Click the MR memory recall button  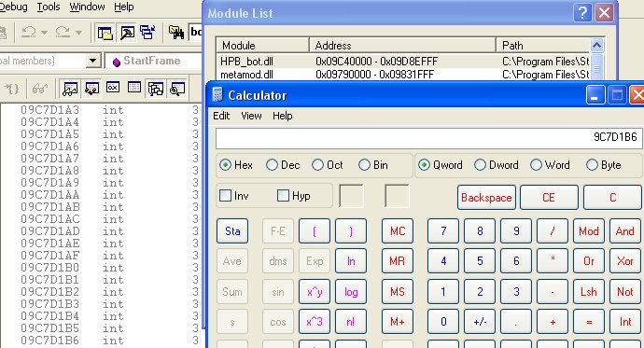tap(398, 261)
